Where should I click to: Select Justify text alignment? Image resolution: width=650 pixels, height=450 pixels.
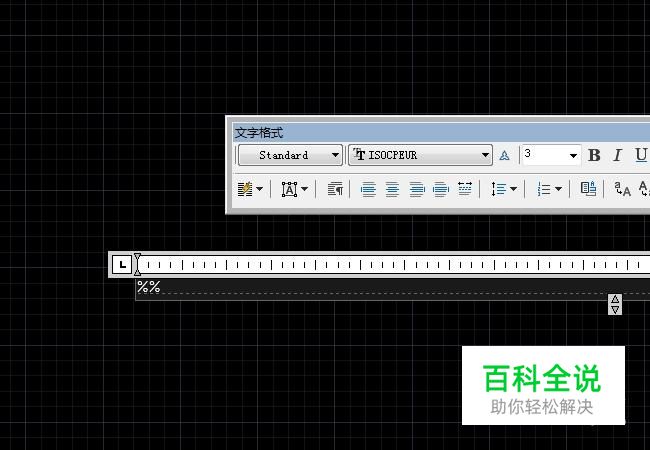[x=441, y=189]
